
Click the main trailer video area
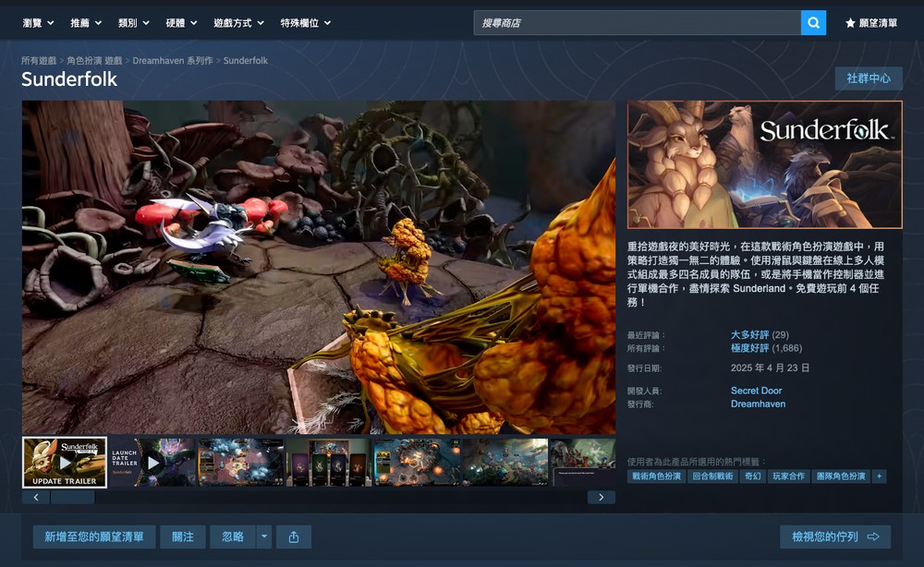tap(319, 267)
